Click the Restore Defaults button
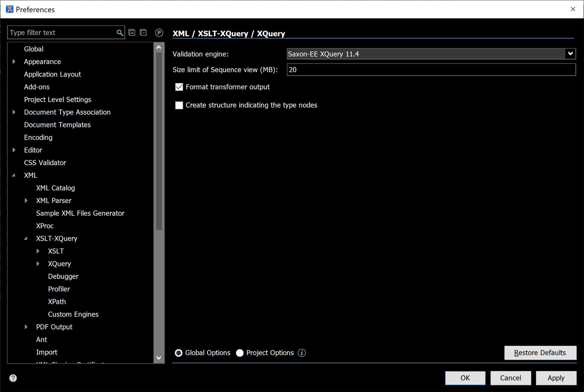 [x=540, y=353]
